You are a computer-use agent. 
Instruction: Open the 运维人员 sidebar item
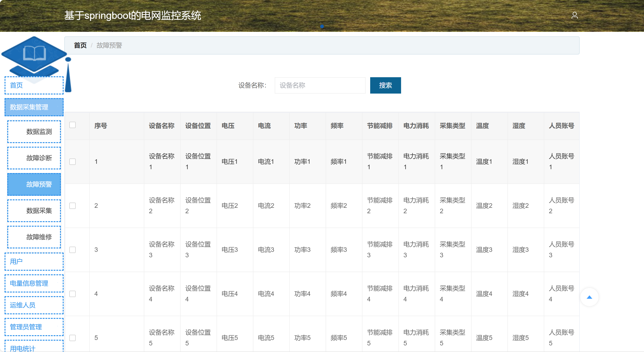pos(34,305)
